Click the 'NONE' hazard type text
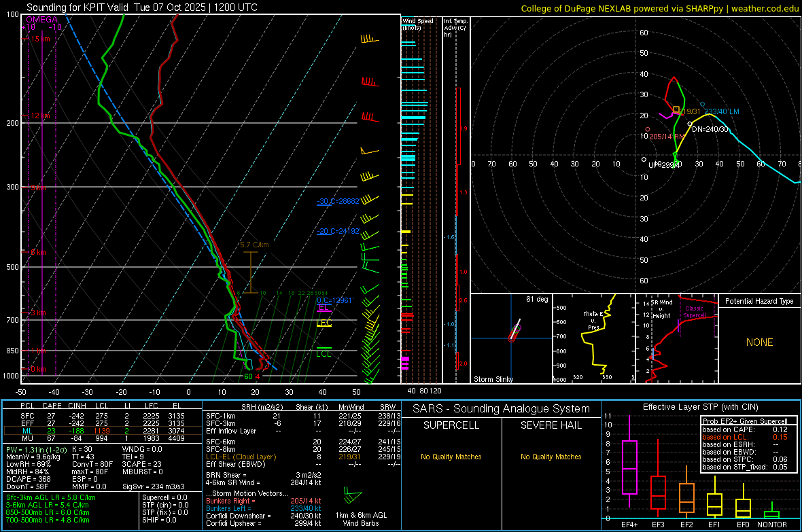This screenshot has height=532, width=802. 759,342
